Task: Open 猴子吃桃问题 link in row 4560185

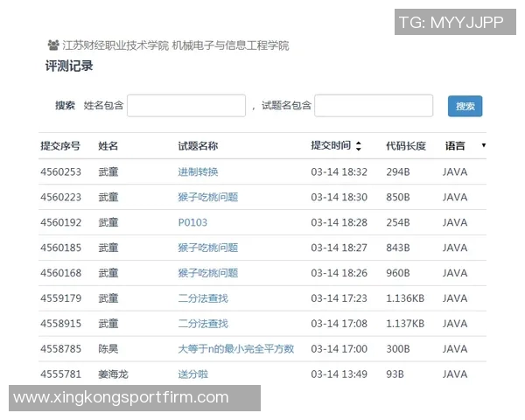Action: [208, 248]
